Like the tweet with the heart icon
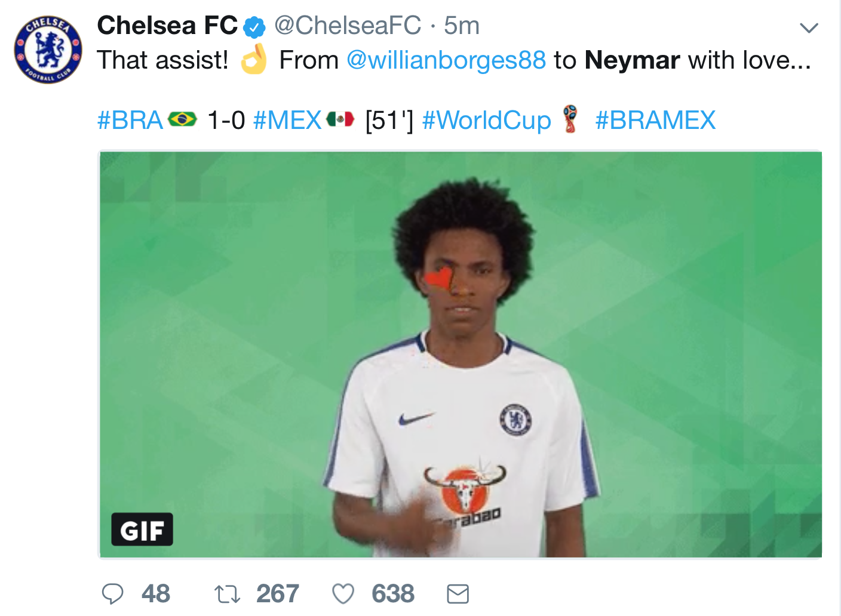Viewport: 841px width, 616px height. [x=343, y=594]
